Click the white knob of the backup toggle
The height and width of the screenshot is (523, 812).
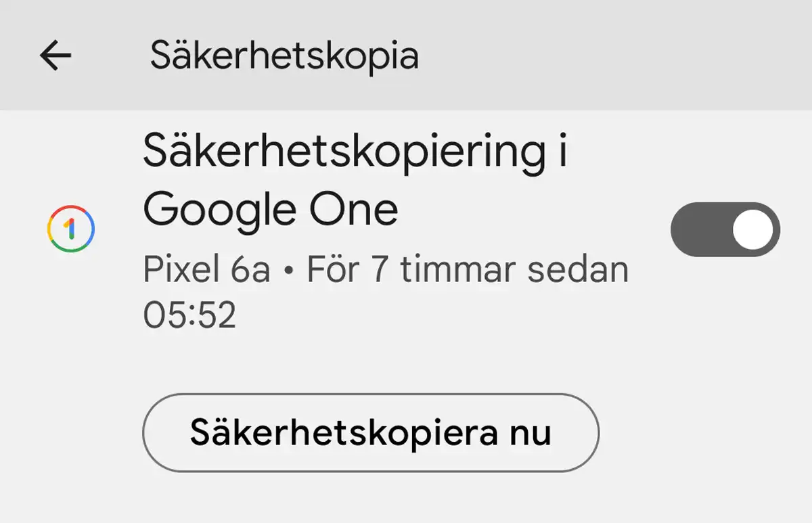[x=752, y=229]
